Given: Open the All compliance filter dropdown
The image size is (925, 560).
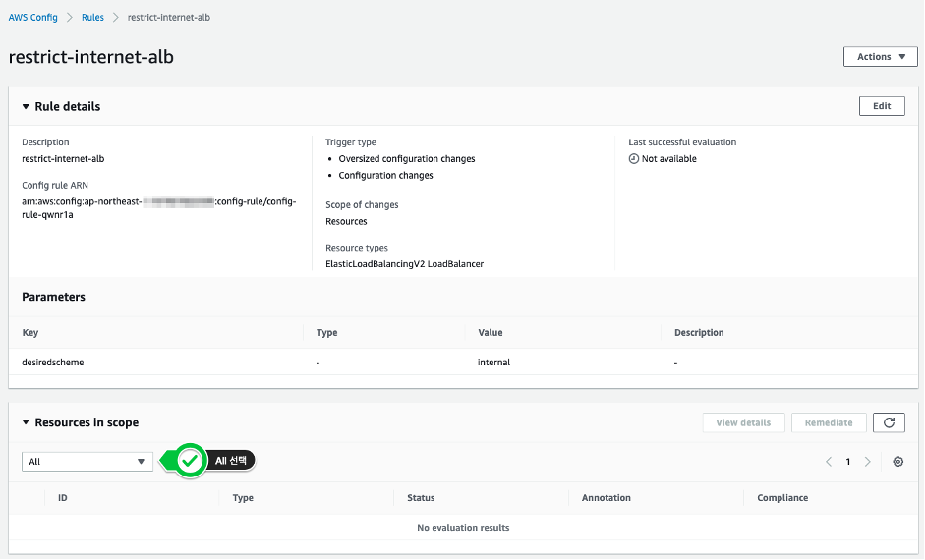Looking at the screenshot, I should point(87,462).
